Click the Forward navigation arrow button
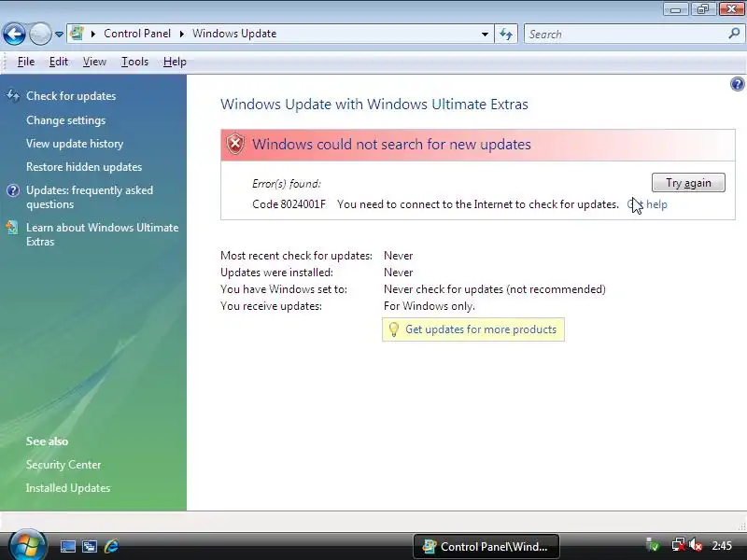The height and width of the screenshot is (560, 747). (40, 34)
